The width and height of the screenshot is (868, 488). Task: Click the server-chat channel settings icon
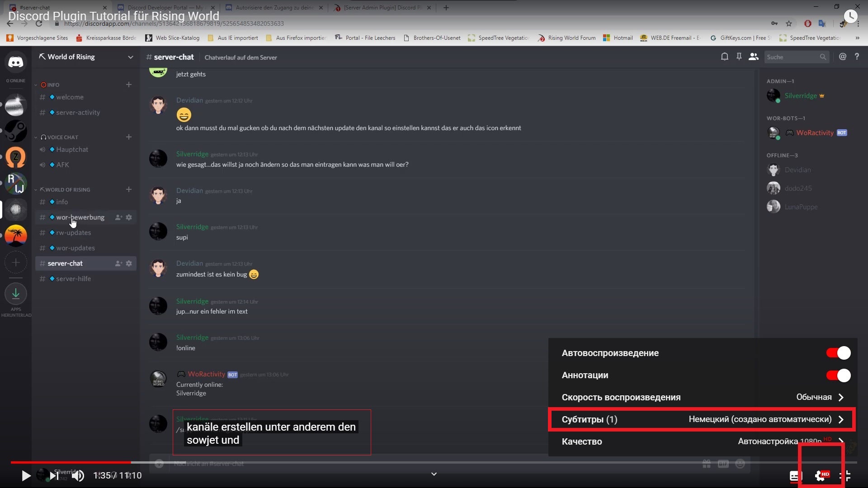pos(129,263)
